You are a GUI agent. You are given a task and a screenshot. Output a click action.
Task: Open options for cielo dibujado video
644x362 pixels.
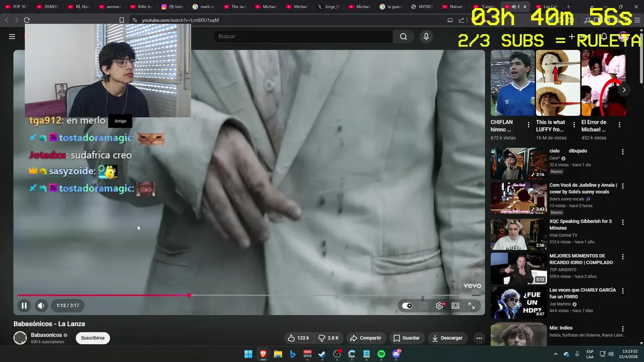coord(623,152)
